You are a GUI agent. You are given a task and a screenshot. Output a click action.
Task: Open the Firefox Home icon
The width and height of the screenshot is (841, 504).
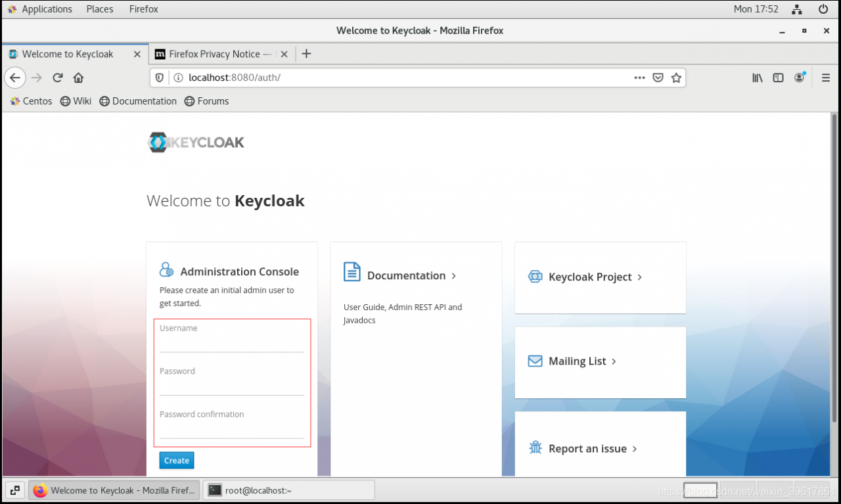(78, 78)
